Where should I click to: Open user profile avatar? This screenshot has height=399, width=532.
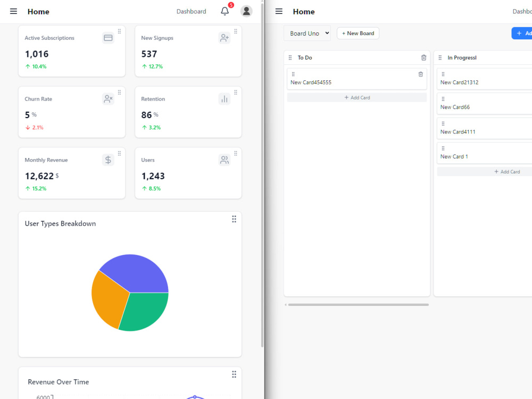coord(246,11)
